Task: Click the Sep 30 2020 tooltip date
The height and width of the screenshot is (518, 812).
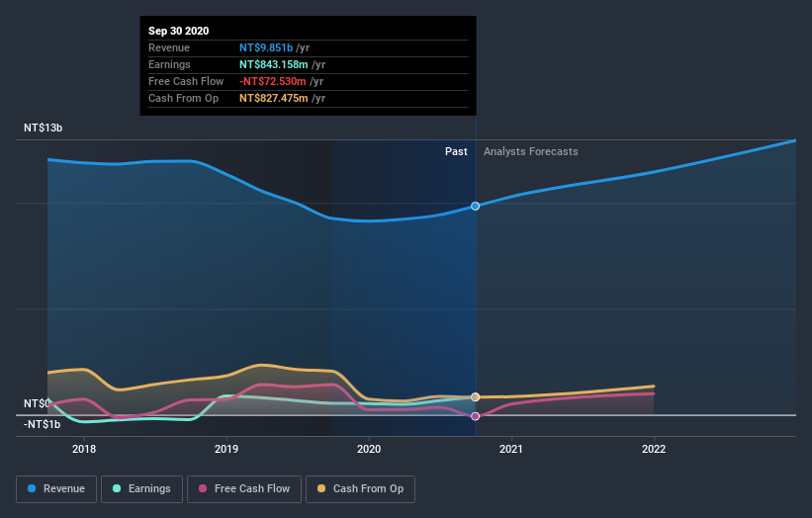Action: tap(179, 31)
